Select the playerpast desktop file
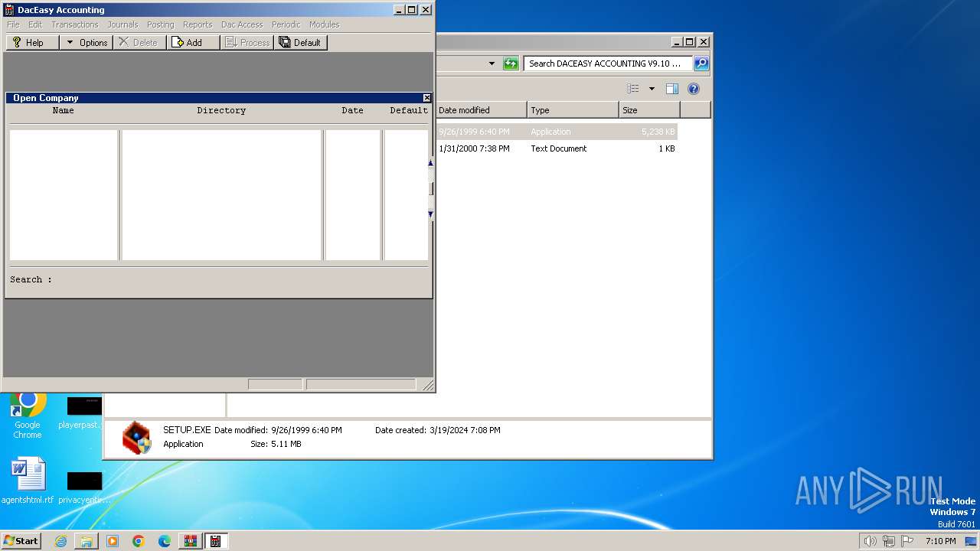Screen dimensions: 980x551 click(83, 413)
